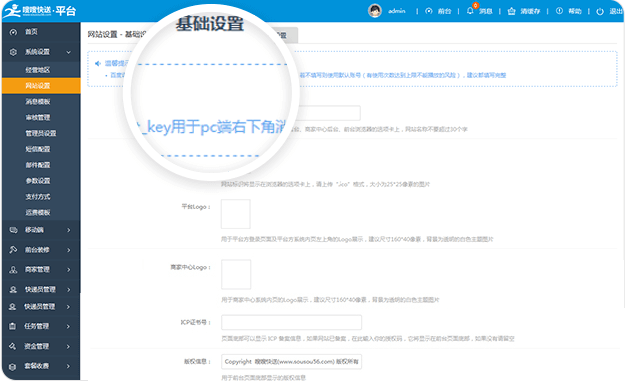
Task: Click the 资金管理 icon in sidebar
Action: 12,346
